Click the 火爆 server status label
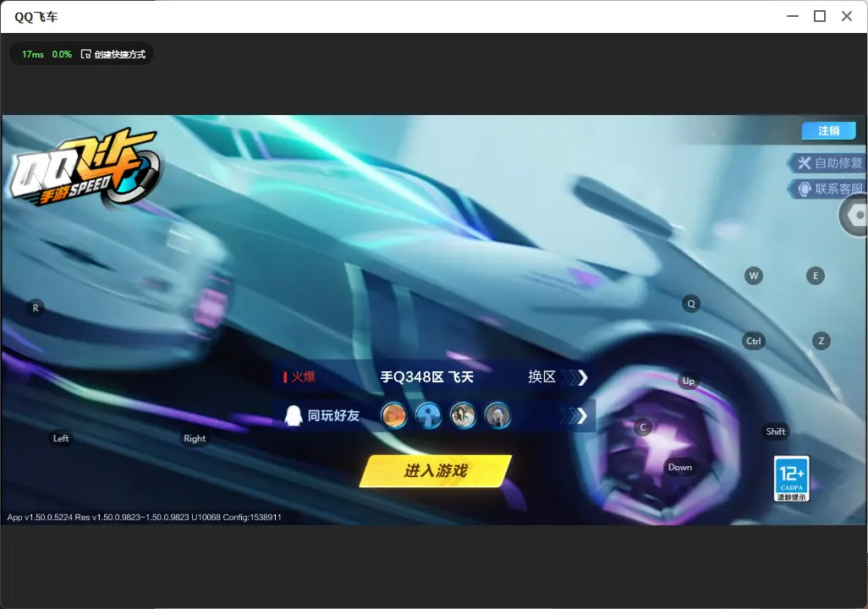Image resolution: width=868 pixels, height=609 pixels. (x=299, y=377)
